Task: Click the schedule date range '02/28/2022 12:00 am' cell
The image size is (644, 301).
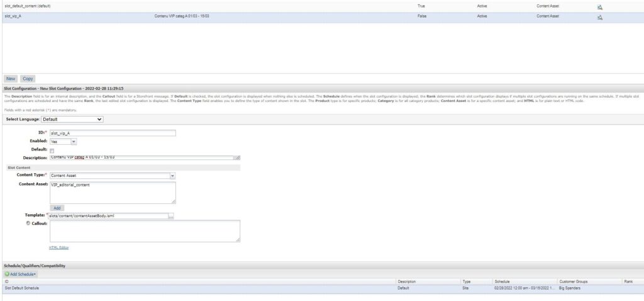Action: (525, 288)
